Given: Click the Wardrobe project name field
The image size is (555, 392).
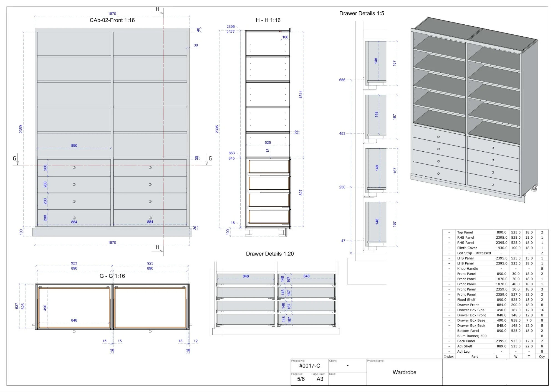Looking at the screenshot, I should 404,372.
